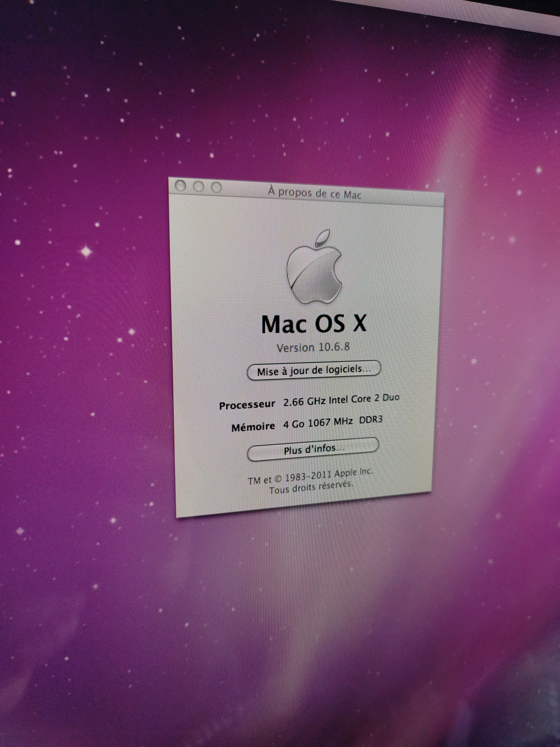Click the 'À propos de ce Mac' title bar text

coord(315,193)
